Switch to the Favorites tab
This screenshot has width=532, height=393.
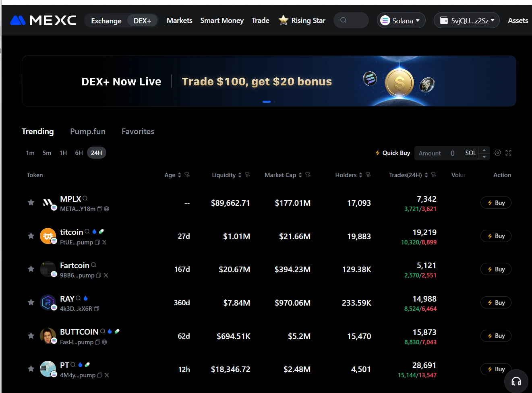pyautogui.click(x=138, y=131)
